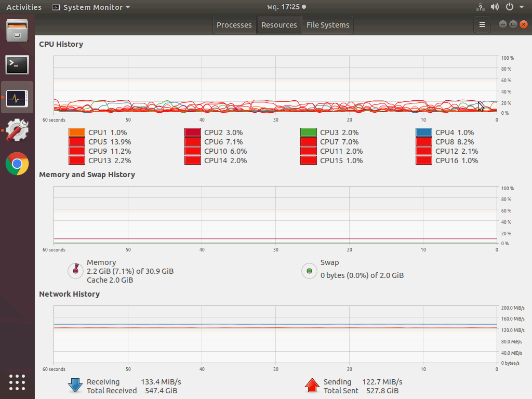Close the System Monitor window
532x399 pixels.
click(524, 24)
